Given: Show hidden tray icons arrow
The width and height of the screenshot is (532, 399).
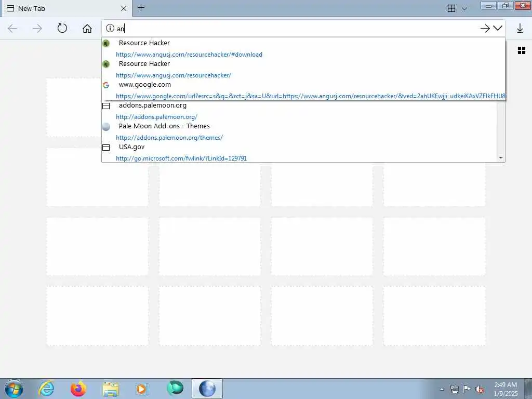Looking at the screenshot, I should coord(442,389).
